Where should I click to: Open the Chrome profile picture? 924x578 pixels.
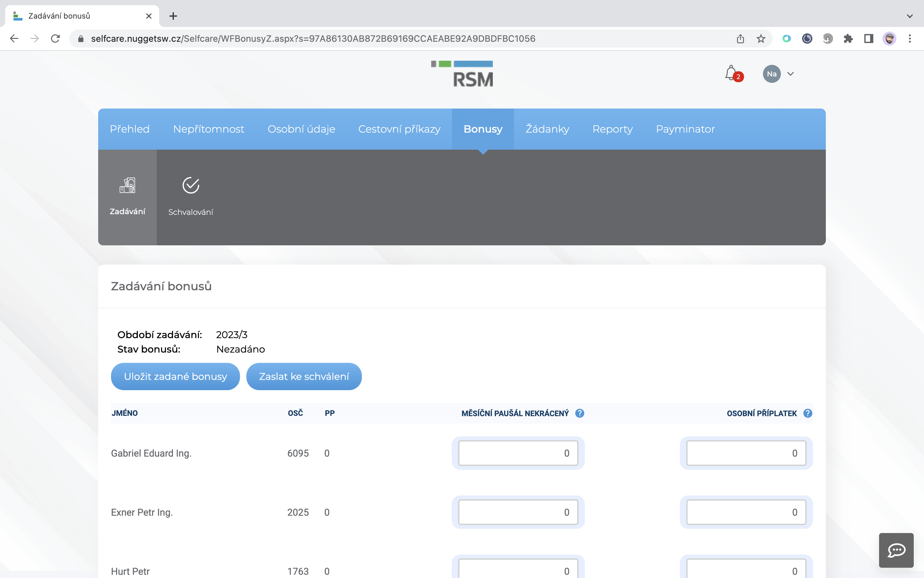(889, 39)
